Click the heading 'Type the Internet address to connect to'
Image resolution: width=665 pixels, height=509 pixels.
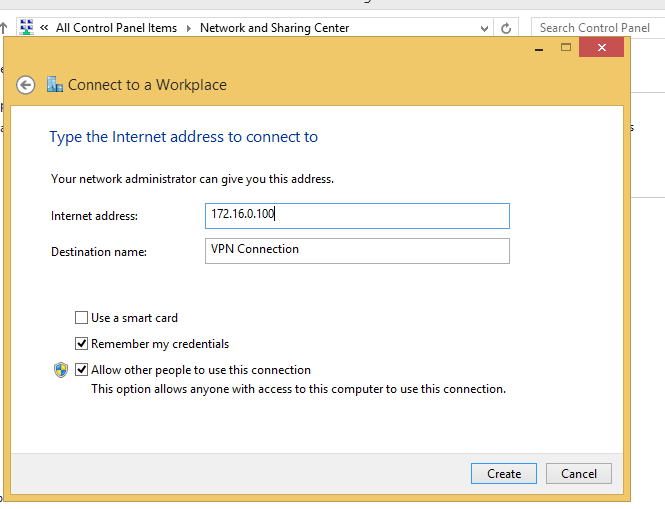(183, 137)
